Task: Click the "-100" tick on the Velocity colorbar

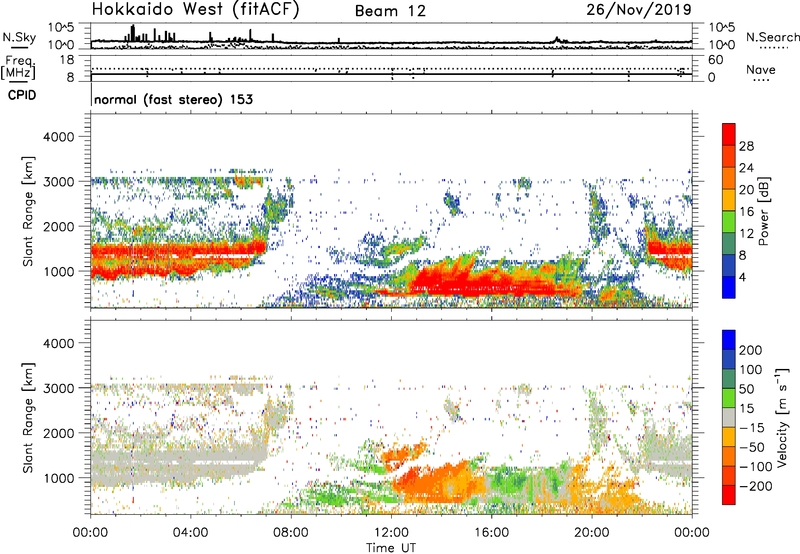Action: (756, 466)
